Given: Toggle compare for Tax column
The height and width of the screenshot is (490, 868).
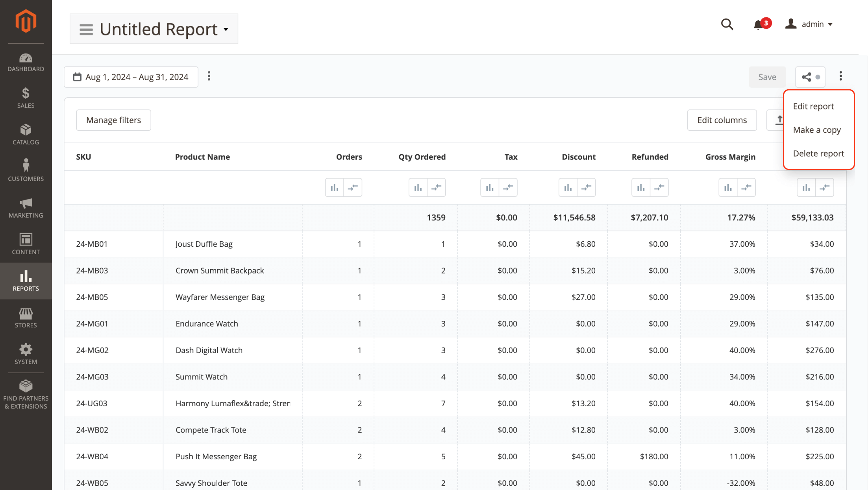Looking at the screenshot, I should (508, 187).
